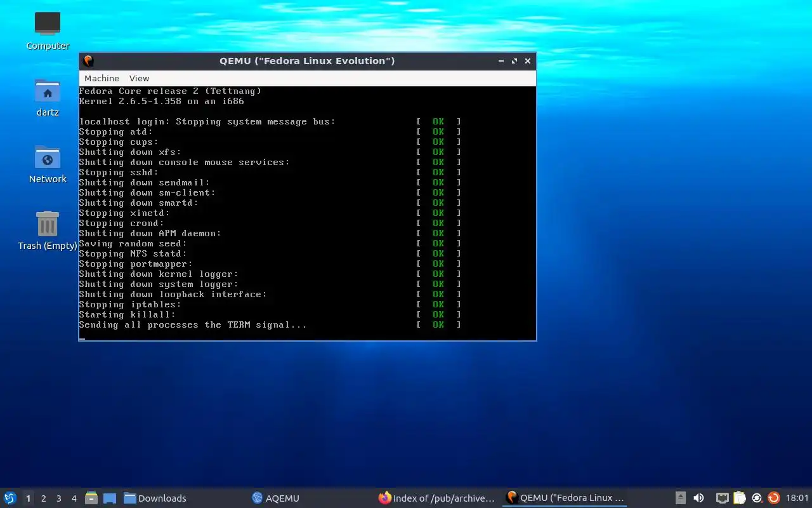Click the 'Stopping iptables:' console line
The height and width of the screenshot is (508, 812).
click(x=130, y=304)
